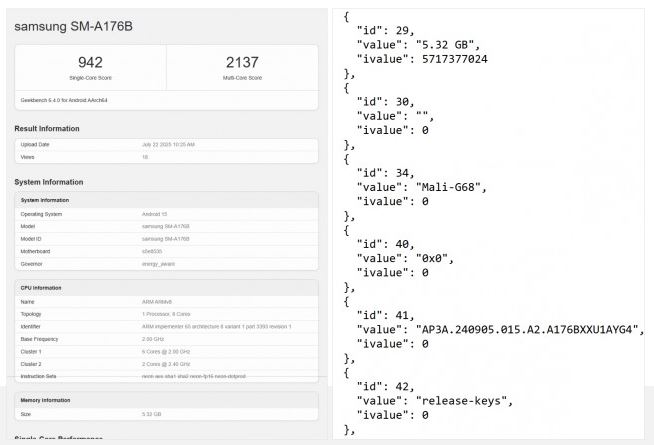Select the build string AP3A.240905.015.A2.A176BXXU1AYG4
This screenshot has width=654, height=445.
pos(527,329)
